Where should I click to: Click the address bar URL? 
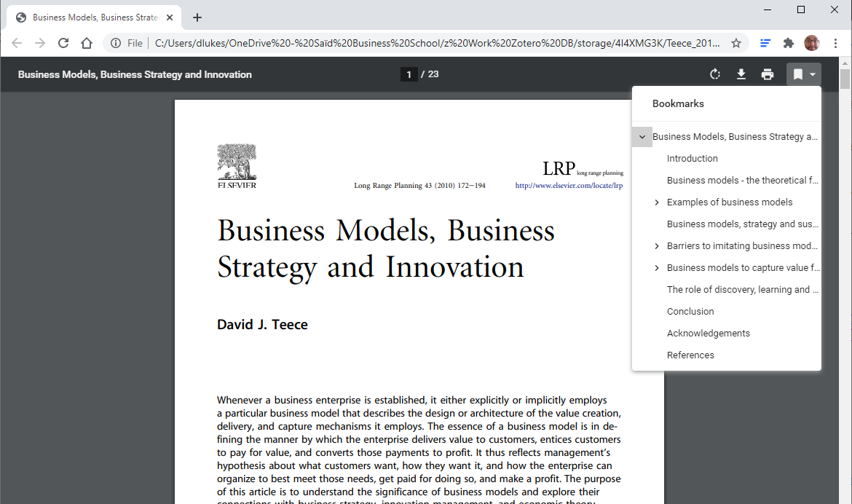438,43
